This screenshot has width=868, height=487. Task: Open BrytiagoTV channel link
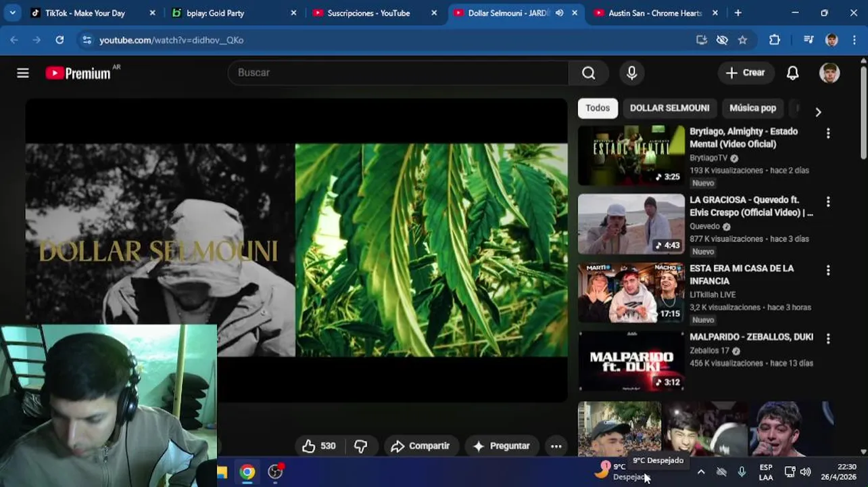tap(708, 158)
